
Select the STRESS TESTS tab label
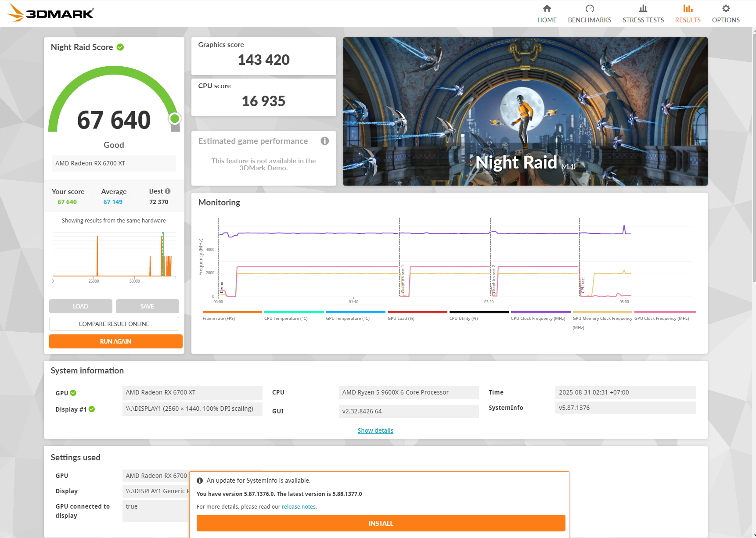tap(643, 20)
